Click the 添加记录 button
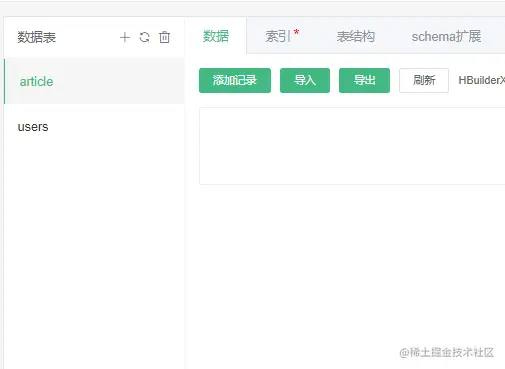 [235, 80]
